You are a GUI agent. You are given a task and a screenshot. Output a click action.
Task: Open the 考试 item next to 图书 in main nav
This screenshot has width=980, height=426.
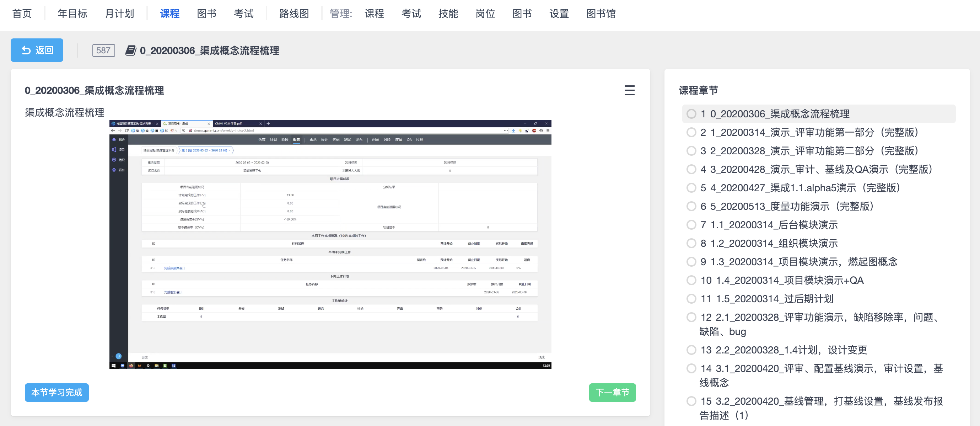(x=243, y=14)
